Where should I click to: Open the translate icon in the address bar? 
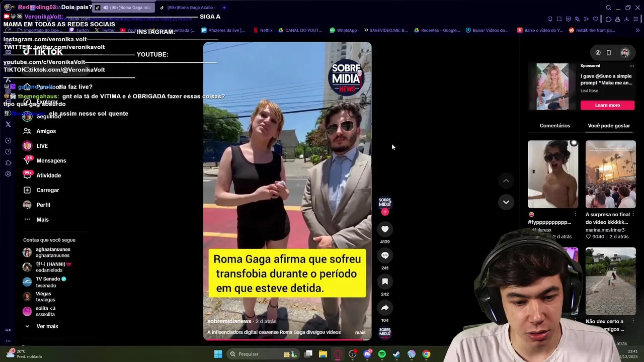[x=577, y=19]
